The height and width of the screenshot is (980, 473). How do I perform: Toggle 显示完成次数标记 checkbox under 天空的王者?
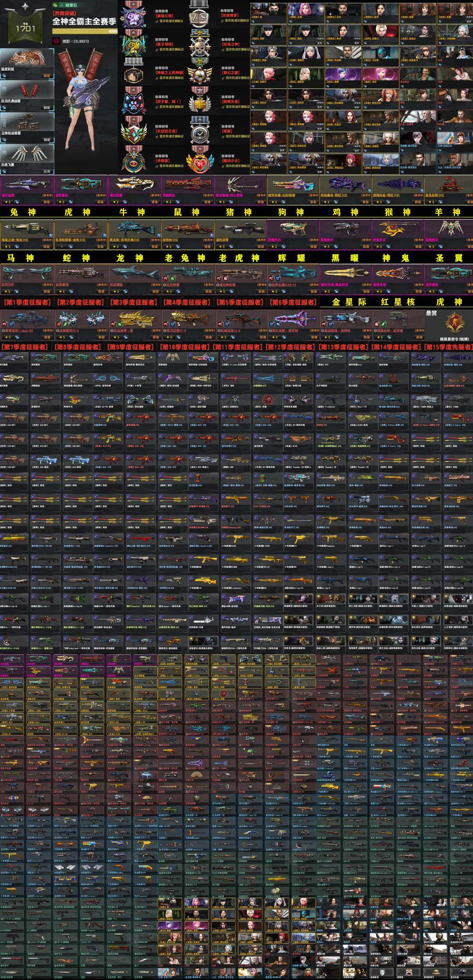click(x=157, y=136)
